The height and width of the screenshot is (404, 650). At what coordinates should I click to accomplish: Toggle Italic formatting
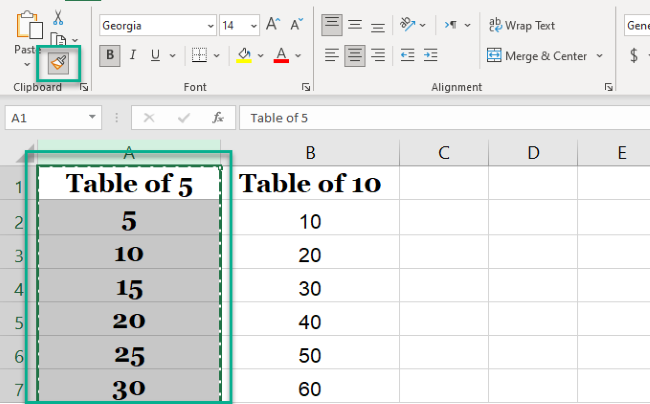[136, 56]
